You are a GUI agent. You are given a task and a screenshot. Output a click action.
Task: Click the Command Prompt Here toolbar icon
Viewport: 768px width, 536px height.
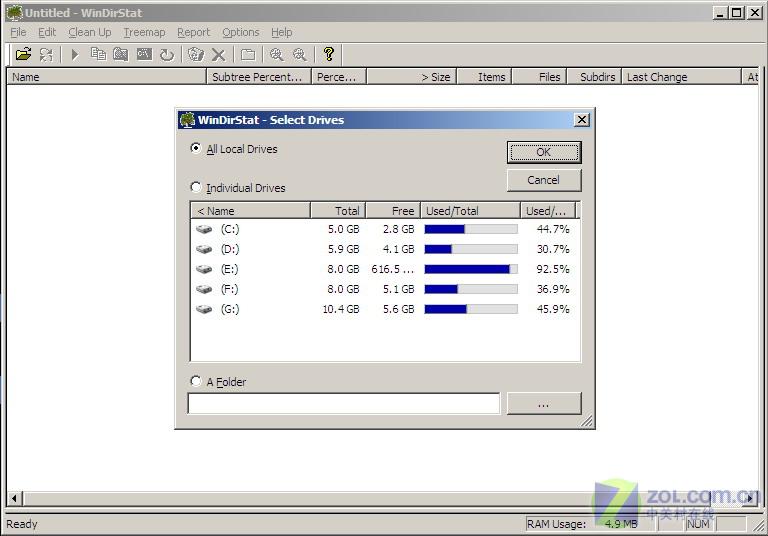tap(144, 54)
